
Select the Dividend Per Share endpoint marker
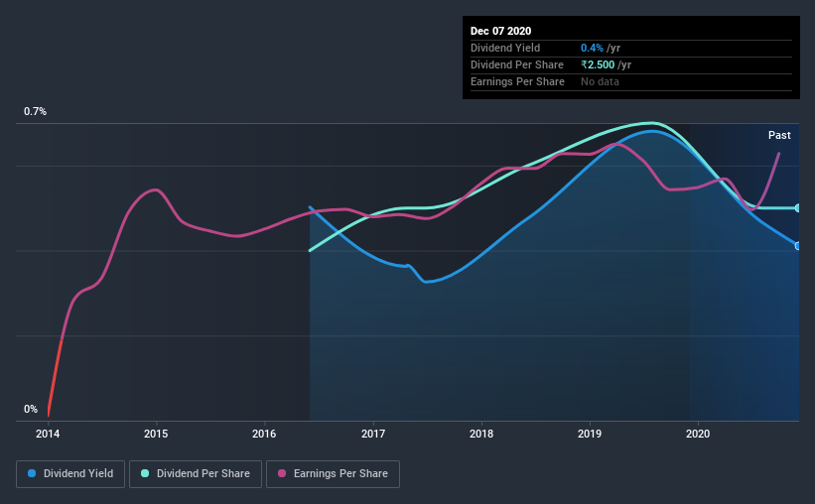click(797, 207)
